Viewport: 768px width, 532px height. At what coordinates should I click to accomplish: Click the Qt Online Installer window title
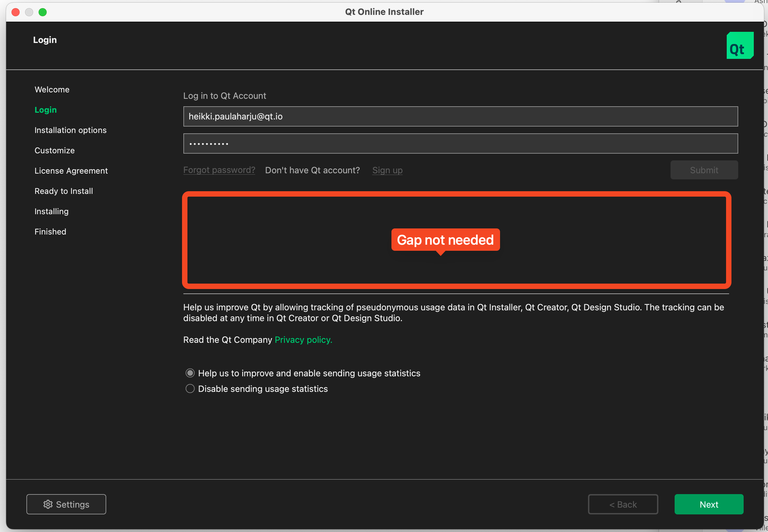(x=384, y=12)
